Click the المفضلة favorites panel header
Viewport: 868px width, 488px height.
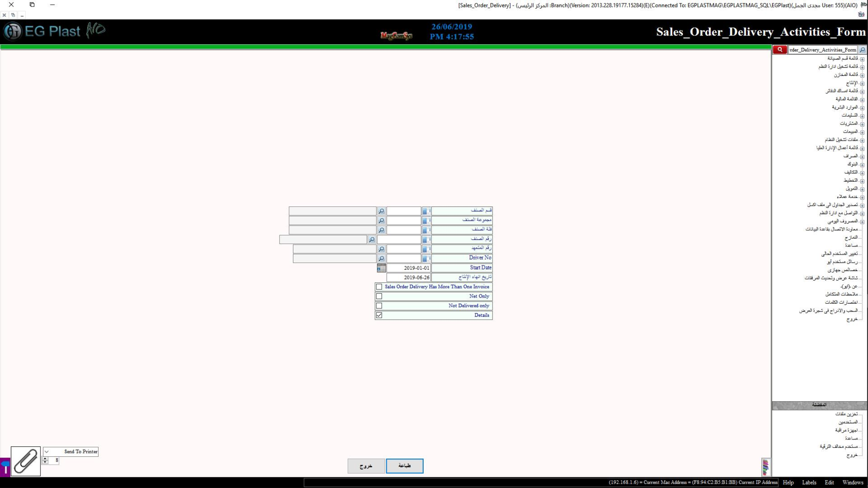(x=819, y=405)
